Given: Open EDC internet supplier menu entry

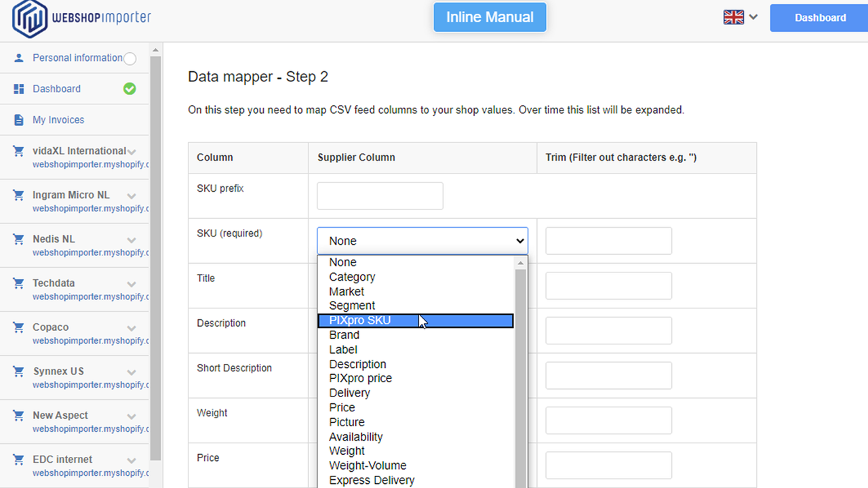Looking at the screenshot, I should click(61, 459).
